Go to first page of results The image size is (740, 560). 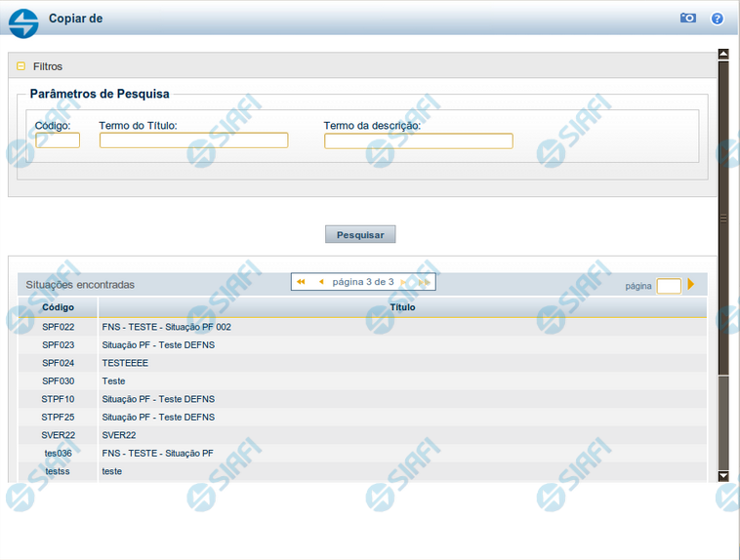click(301, 282)
